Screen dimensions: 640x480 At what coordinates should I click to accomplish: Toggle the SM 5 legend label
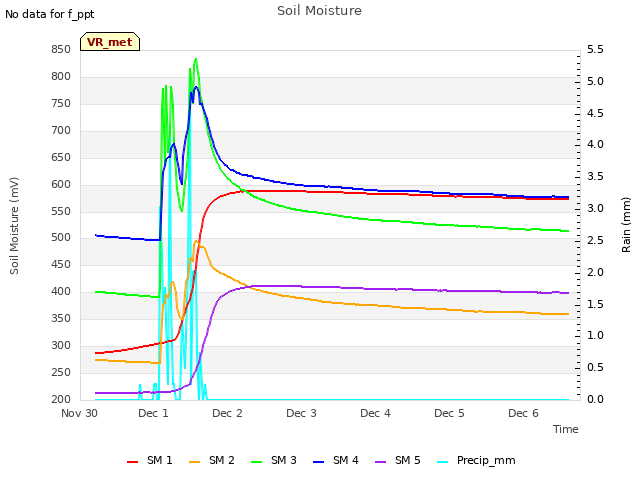tap(407, 460)
